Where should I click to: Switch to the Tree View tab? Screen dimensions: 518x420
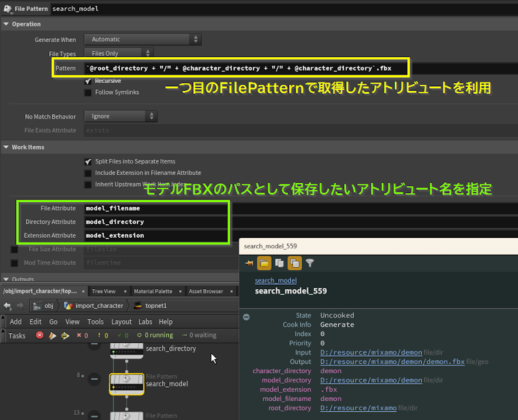pos(104,291)
